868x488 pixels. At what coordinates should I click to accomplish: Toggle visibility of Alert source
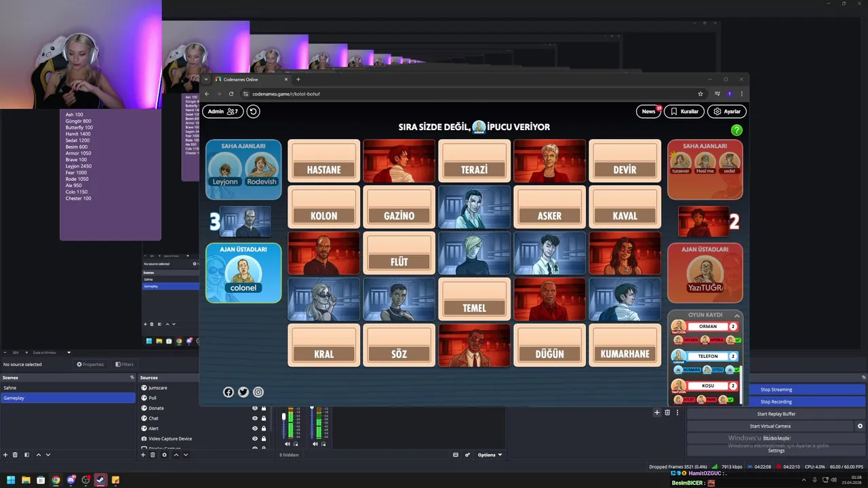255,428
